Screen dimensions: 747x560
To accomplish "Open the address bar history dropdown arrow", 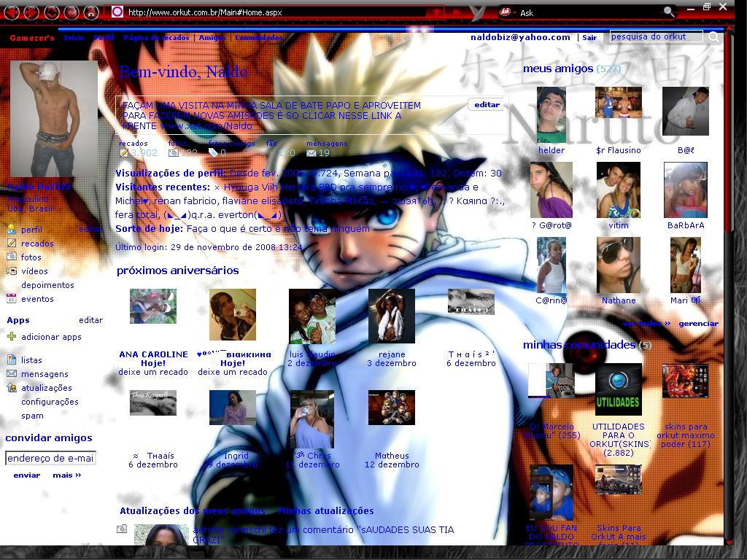I will 436,12.
